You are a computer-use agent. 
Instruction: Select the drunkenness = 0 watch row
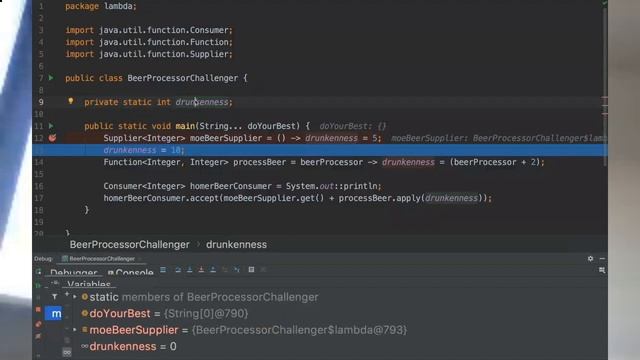[129, 347]
